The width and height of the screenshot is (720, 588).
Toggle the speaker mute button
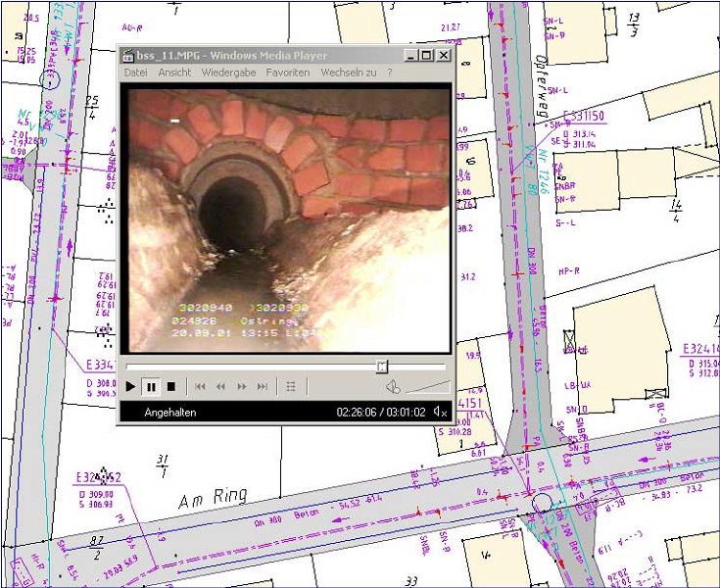tap(392, 387)
